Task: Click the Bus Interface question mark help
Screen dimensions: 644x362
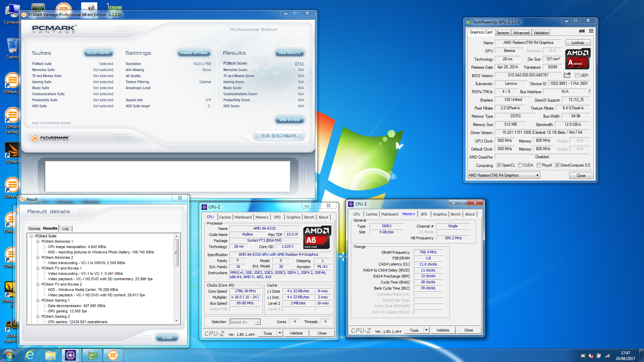Action: pos(589,92)
